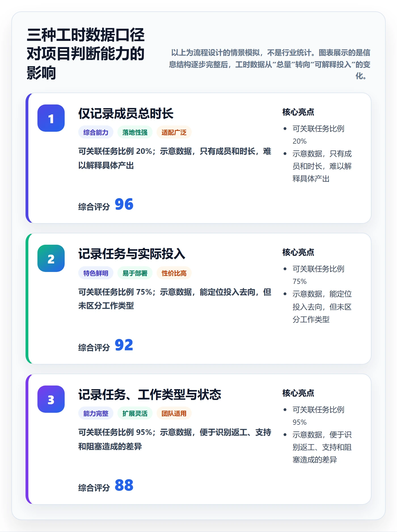Click bullet 示意数据，能定位投入去向，但未区分工作类型
This screenshot has height=532, width=397.
322,307
